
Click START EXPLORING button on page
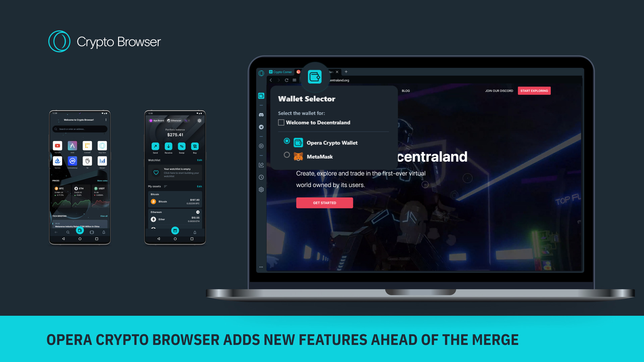click(x=534, y=90)
